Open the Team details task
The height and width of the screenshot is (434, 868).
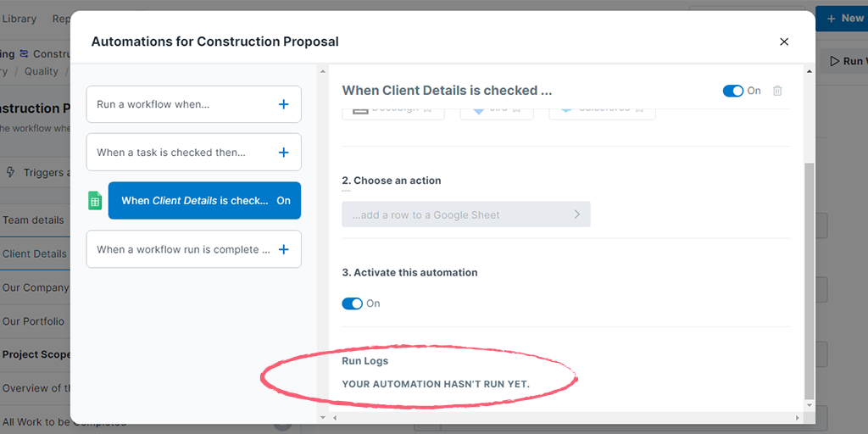pyautogui.click(x=33, y=220)
